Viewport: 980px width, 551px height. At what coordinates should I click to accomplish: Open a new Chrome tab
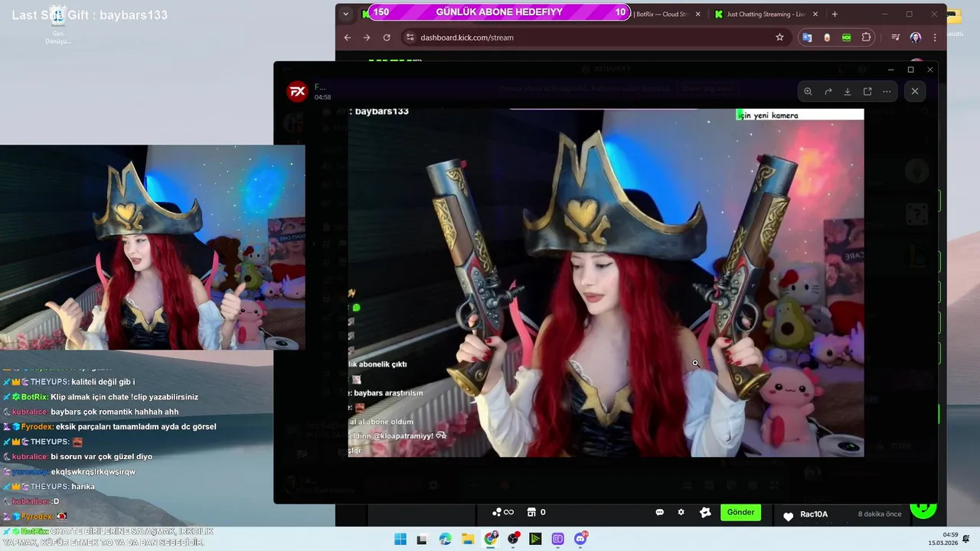click(x=835, y=14)
